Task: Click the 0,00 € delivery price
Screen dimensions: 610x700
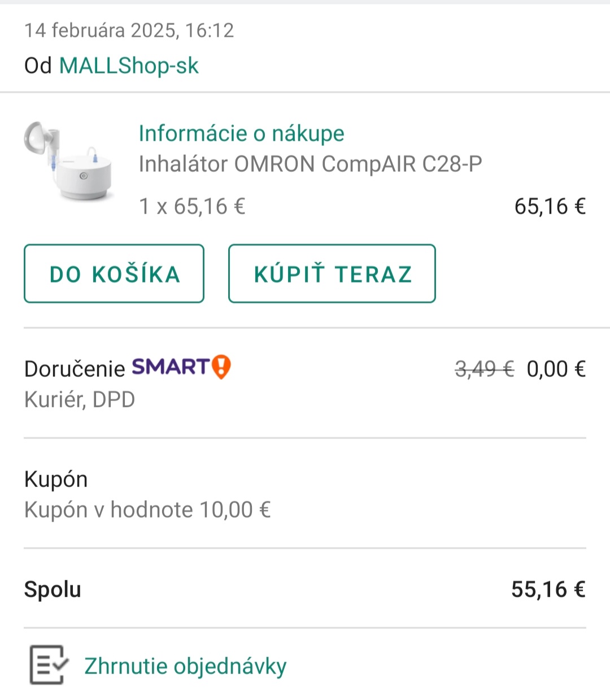Action: click(x=556, y=369)
